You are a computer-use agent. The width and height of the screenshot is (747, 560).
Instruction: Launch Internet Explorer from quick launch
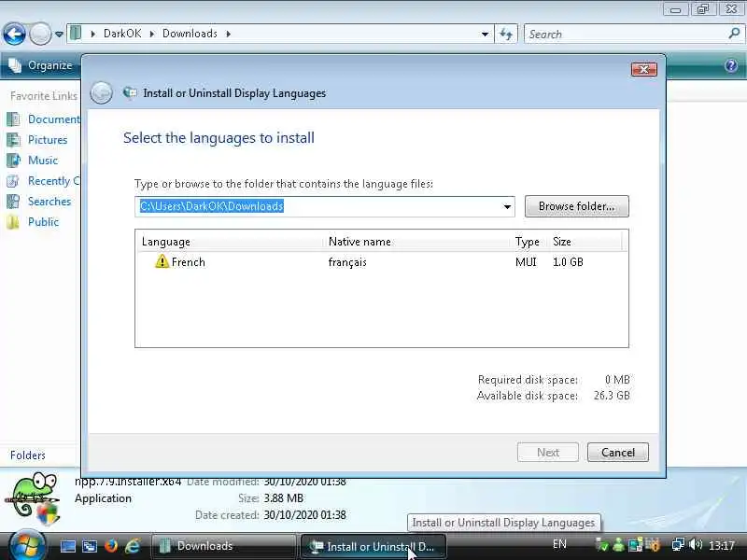click(x=133, y=546)
